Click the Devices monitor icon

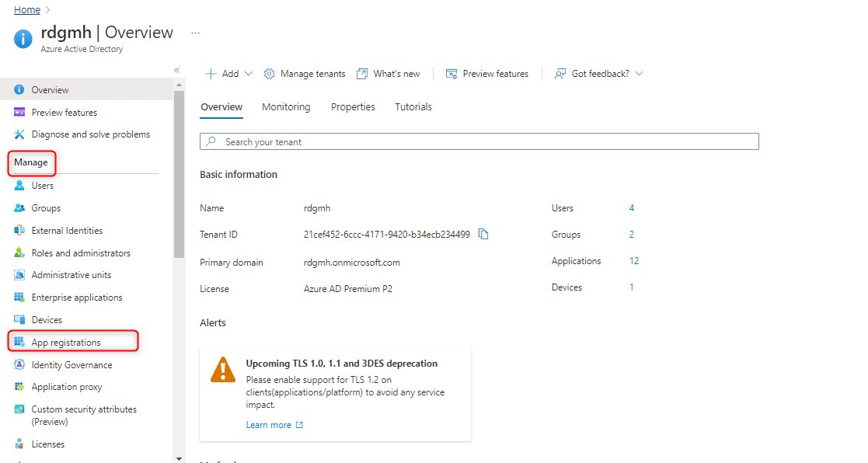click(19, 320)
